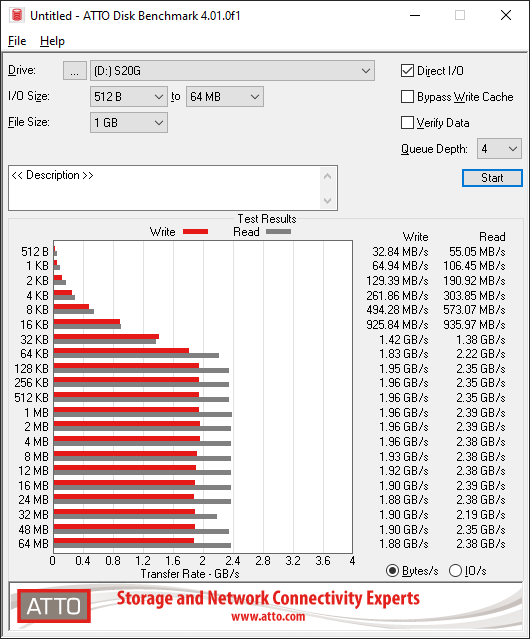Screen dimensions: 530x639
Task: Click the 1.42 GB/s write value
Action: click(x=404, y=339)
